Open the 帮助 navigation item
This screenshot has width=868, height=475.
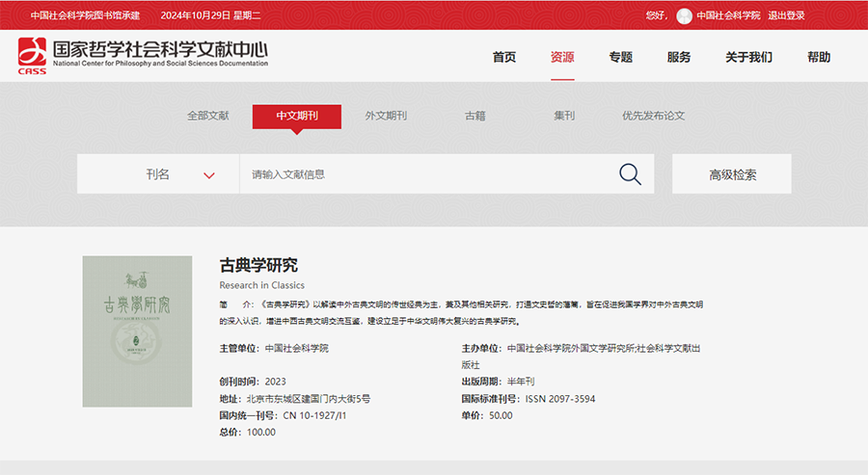coord(819,57)
